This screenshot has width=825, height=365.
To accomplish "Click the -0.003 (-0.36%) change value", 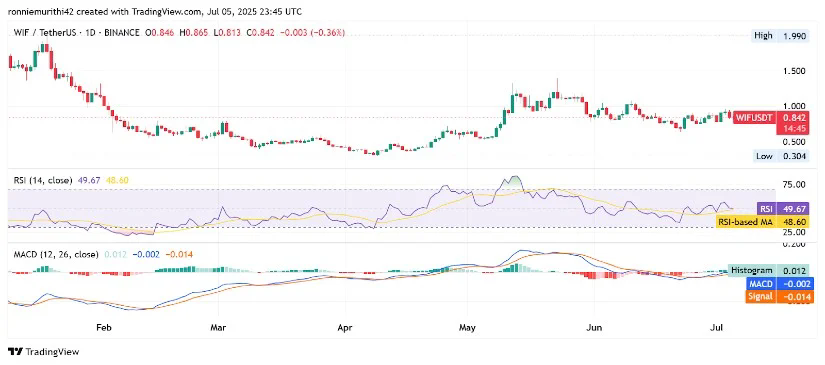I will pos(314,33).
